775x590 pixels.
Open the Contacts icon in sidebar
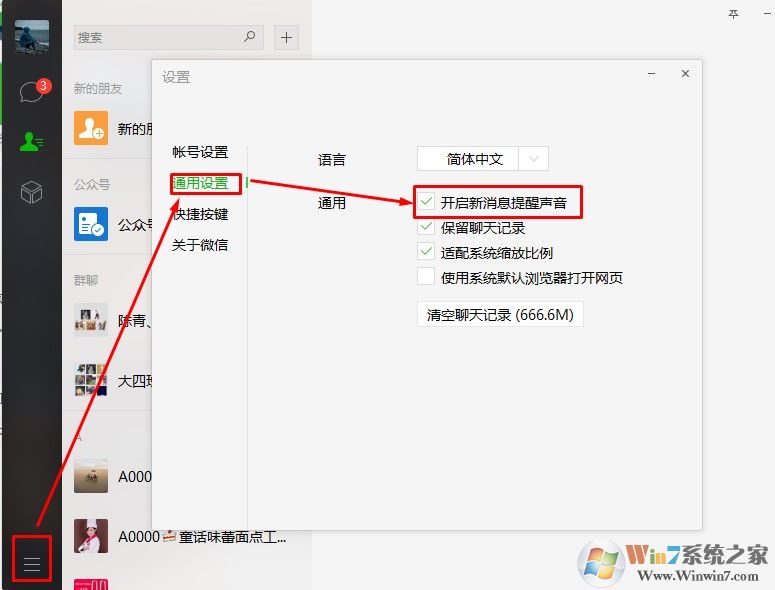coord(31,142)
